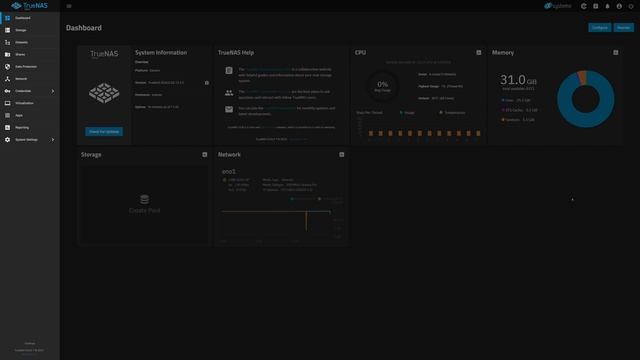Open the Network sidebar item
This screenshot has height=360, width=640.
click(30, 79)
